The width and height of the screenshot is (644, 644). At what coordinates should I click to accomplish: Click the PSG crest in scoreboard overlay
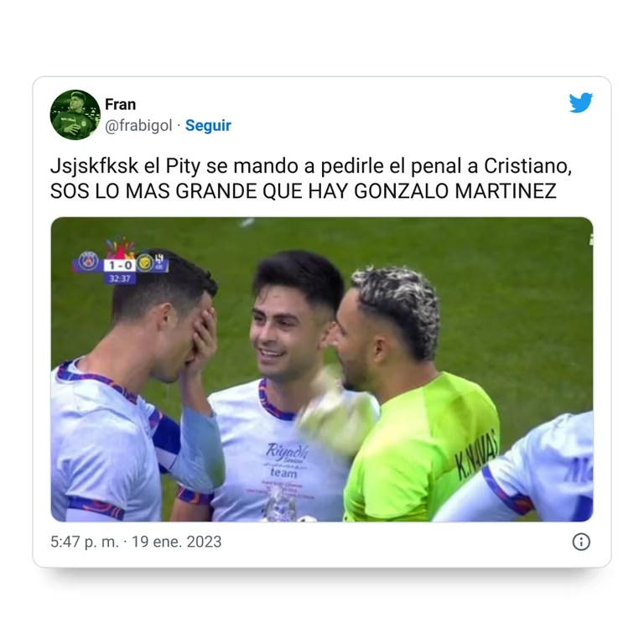88,262
